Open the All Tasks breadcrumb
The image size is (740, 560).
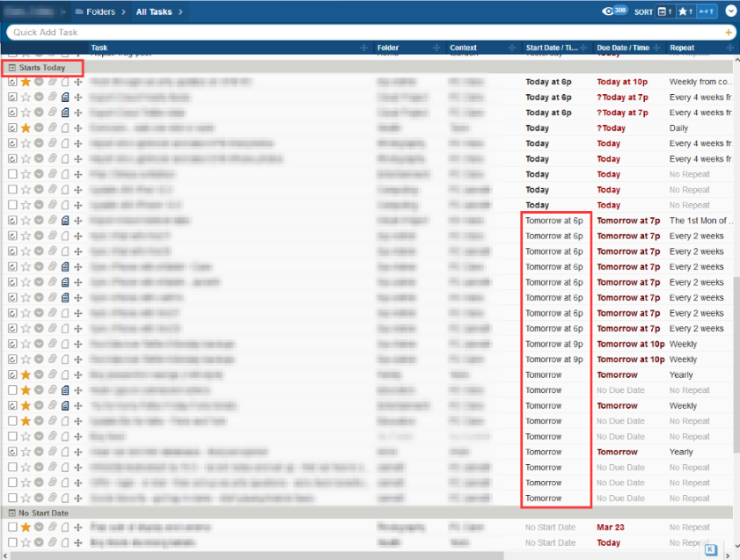[x=154, y=11]
